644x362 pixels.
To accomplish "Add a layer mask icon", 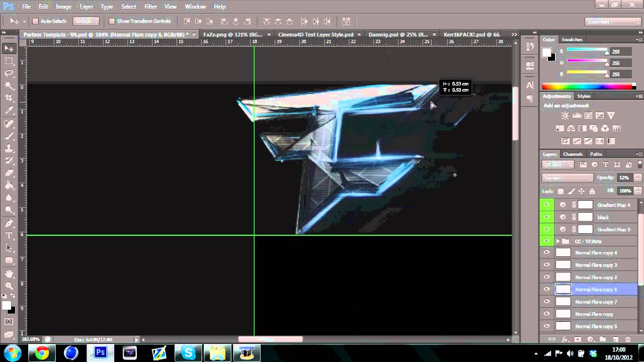I will pyautogui.click(x=578, y=340).
